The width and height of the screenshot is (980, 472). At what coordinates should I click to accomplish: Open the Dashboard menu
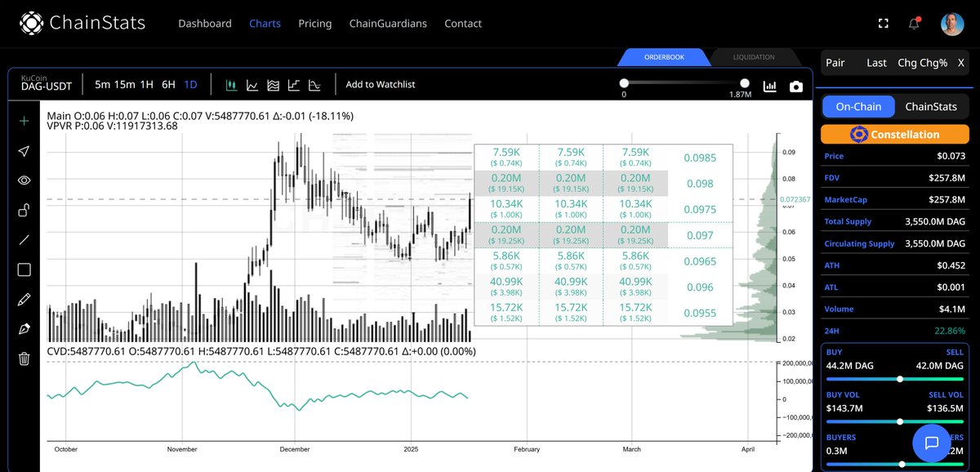[205, 24]
